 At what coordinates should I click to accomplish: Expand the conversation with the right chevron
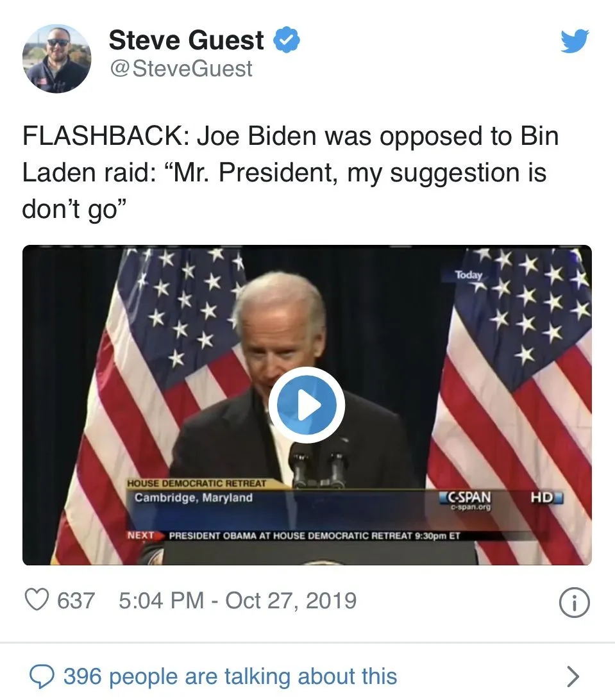573,676
